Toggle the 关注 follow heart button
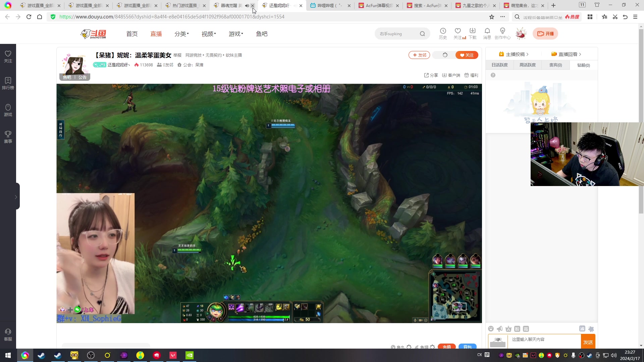Viewport: 644px width, 362px height. 467,55
